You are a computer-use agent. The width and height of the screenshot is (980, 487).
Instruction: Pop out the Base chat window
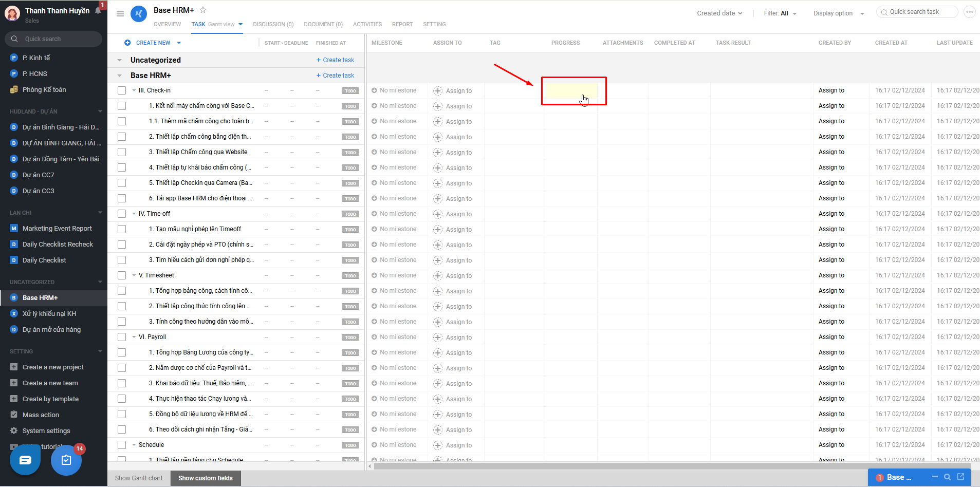tap(960, 477)
